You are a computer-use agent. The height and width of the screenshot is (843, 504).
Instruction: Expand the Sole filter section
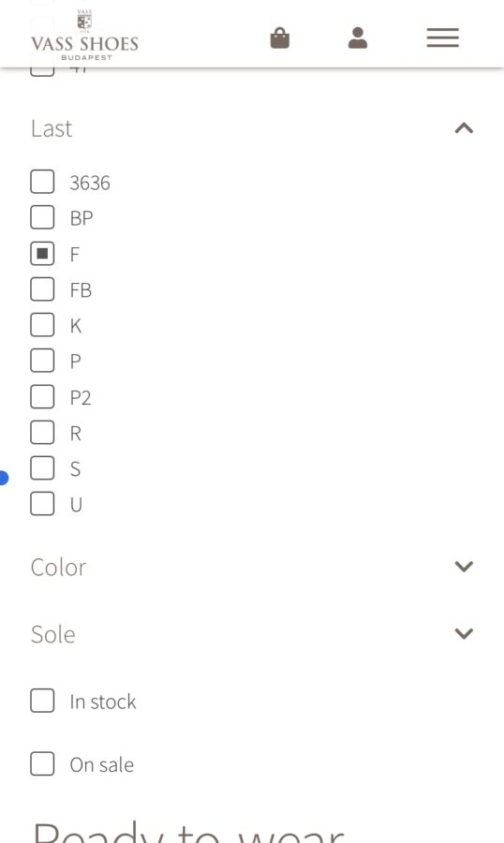(464, 633)
